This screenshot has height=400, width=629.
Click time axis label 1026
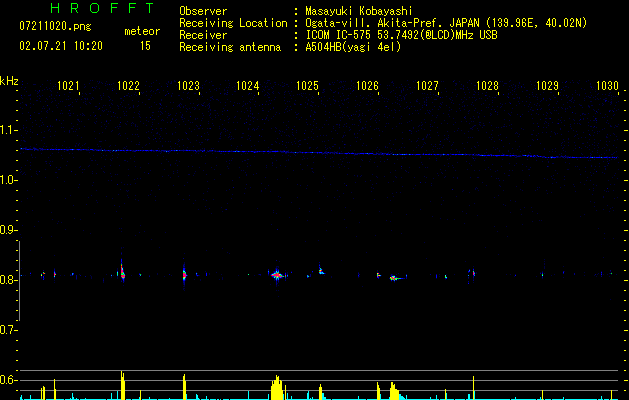(367, 85)
